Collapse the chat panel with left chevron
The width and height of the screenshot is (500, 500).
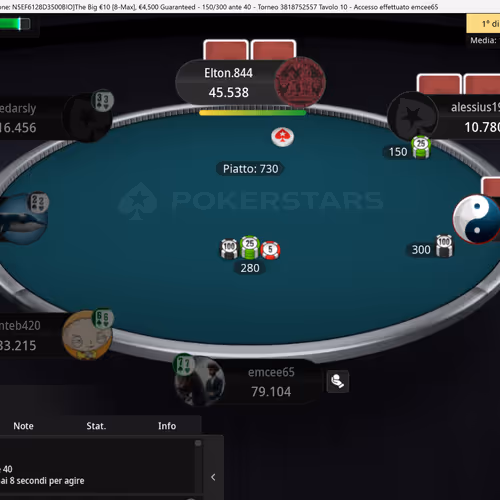(213, 477)
